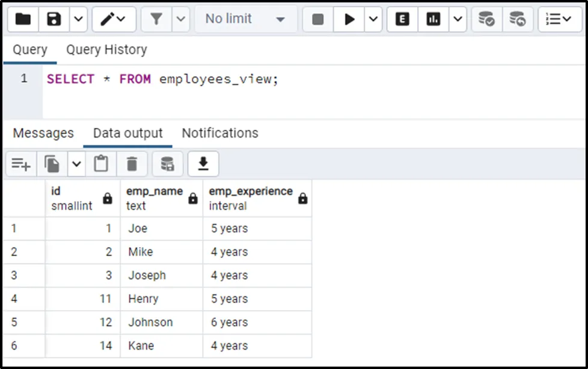
Task: Delete the selected row with the trash icon
Action: [x=132, y=163]
